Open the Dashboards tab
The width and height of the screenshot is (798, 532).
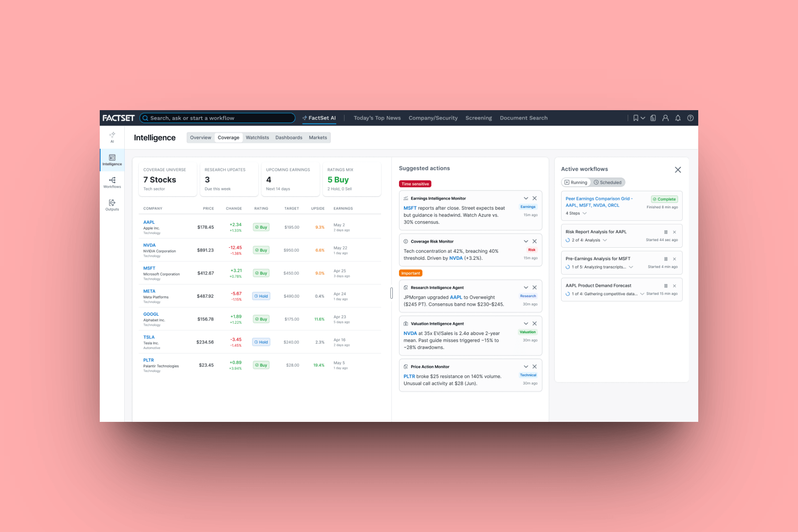click(289, 138)
